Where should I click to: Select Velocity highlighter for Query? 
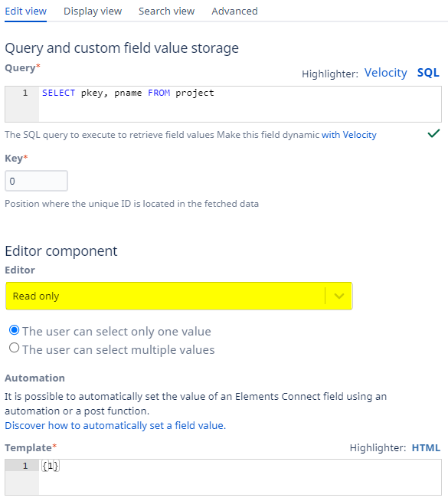[386, 73]
